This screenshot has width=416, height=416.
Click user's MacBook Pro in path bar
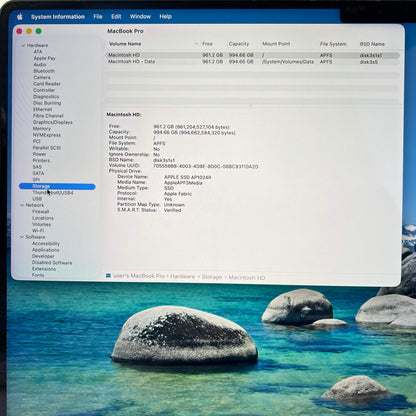click(139, 276)
